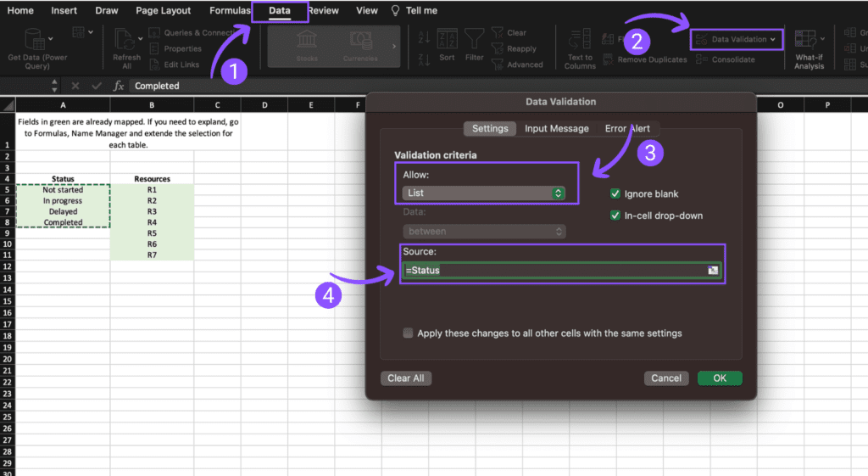
Task: Click the Source input field
Action: (551, 271)
